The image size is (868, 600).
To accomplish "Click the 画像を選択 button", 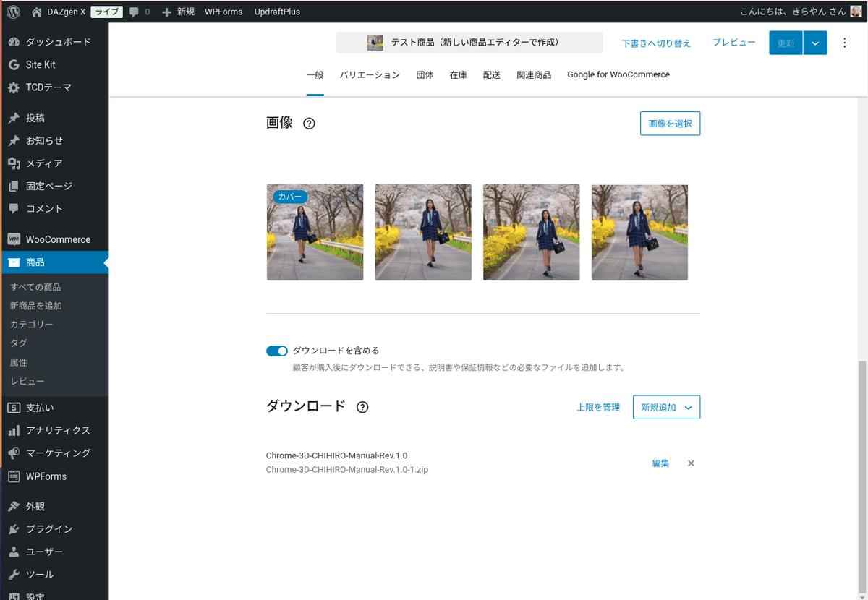I will point(670,124).
